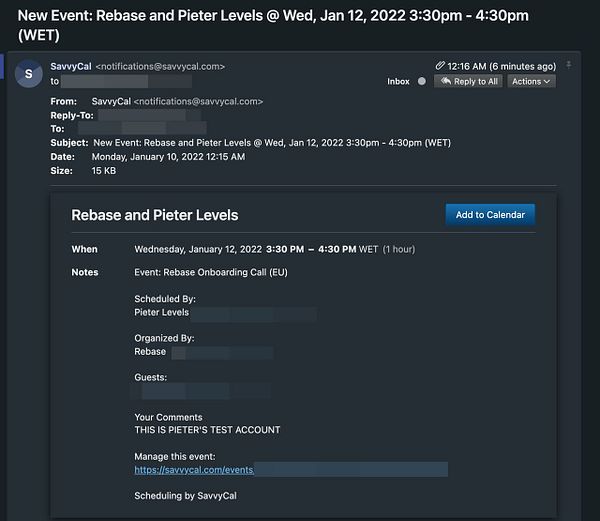600x521 pixels.
Task: Click the Rebase and Pieter Levels event heading
Action: (x=155, y=215)
